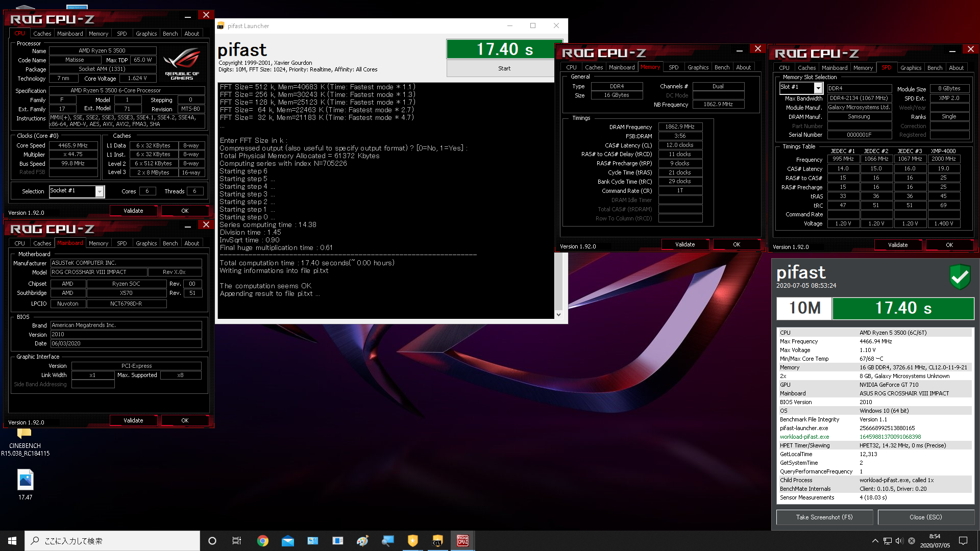Viewport: 980px width, 551px height.
Task: Open Graphics tab in CPU-Z Mainboard window
Action: (x=146, y=243)
